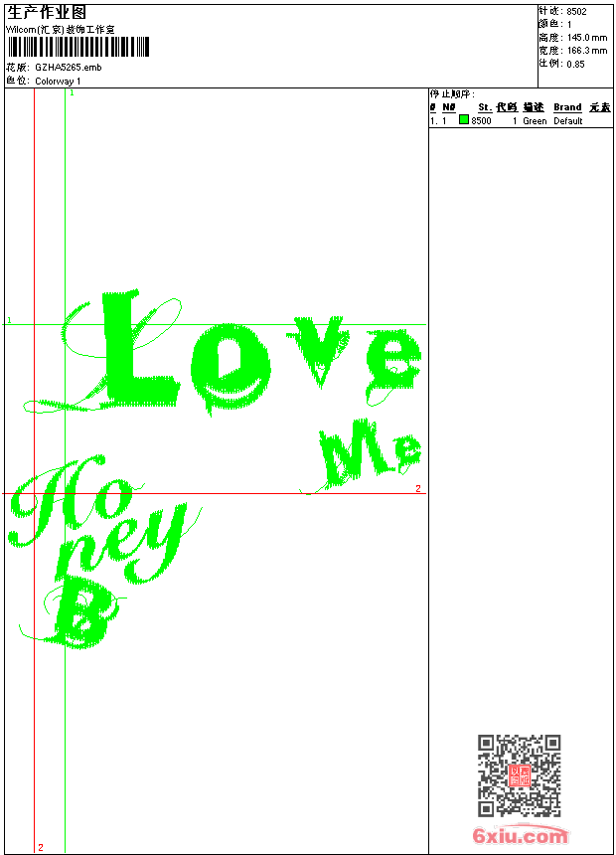Click the St. column header

485,107
